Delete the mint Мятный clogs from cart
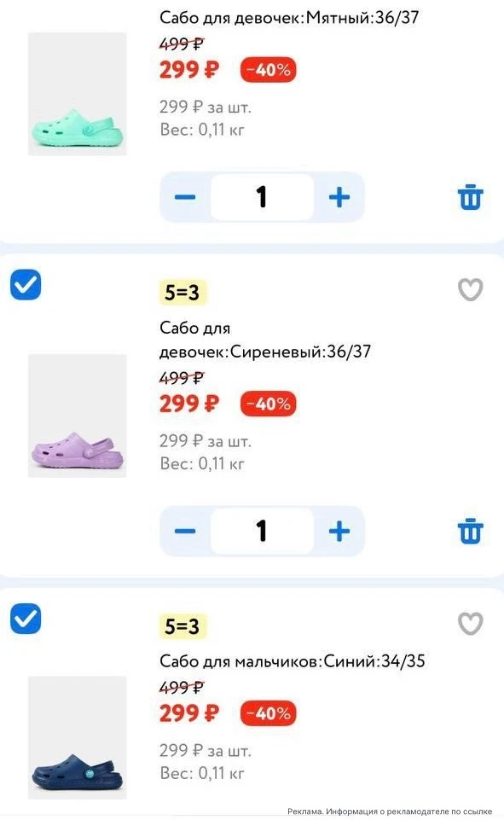The width and height of the screenshot is (504, 820). click(x=470, y=197)
